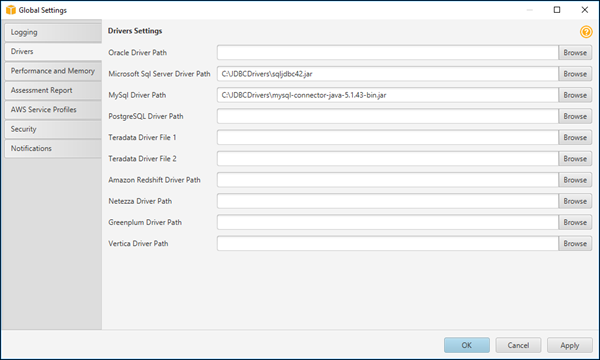The image size is (600, 360).
Task: Browse for the Netezza driver path
Action: 575,201
